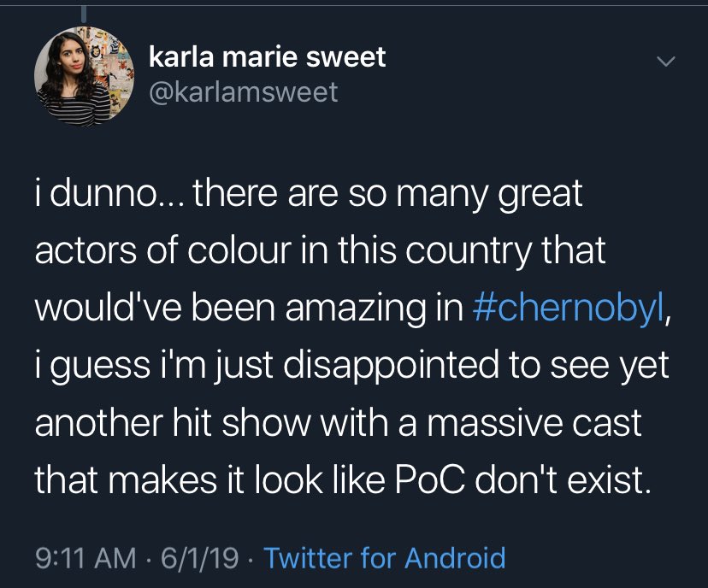Click the words 'massive cast'
This screenshot has width=708, height=588.
click(534, 423)
